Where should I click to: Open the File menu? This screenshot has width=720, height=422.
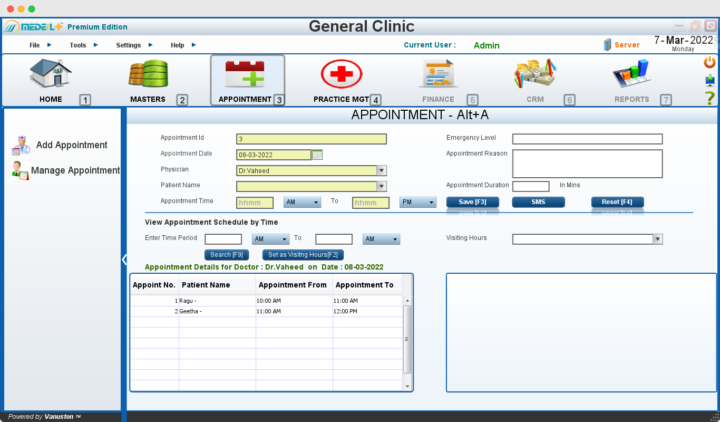point(35,45)
